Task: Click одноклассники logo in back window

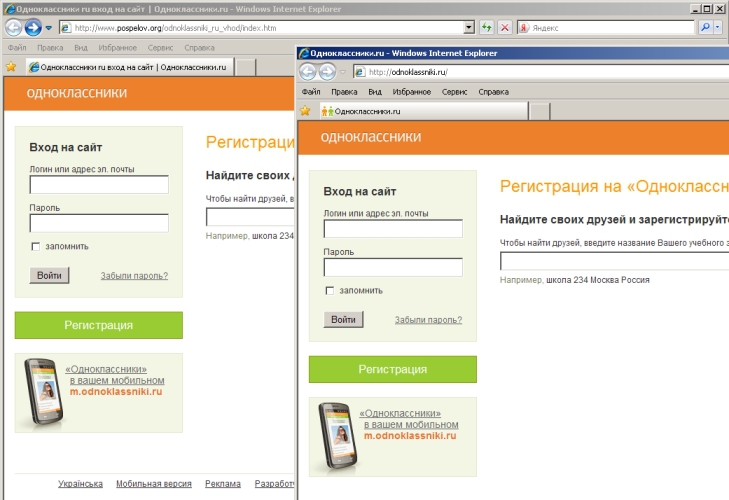Action: tap(77, 93)
